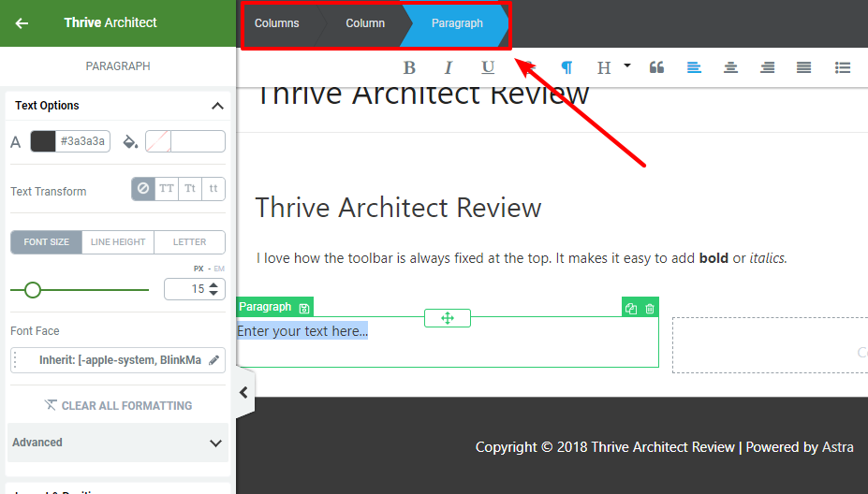Set text transform to uppercase TT
868x494 pixels.
[167, 189]
